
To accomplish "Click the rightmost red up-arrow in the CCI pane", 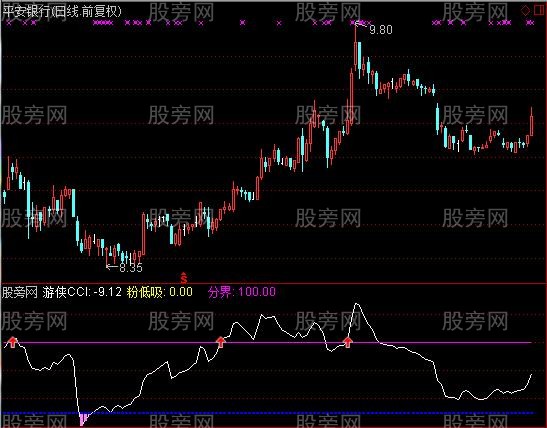I will coord(347,342).
